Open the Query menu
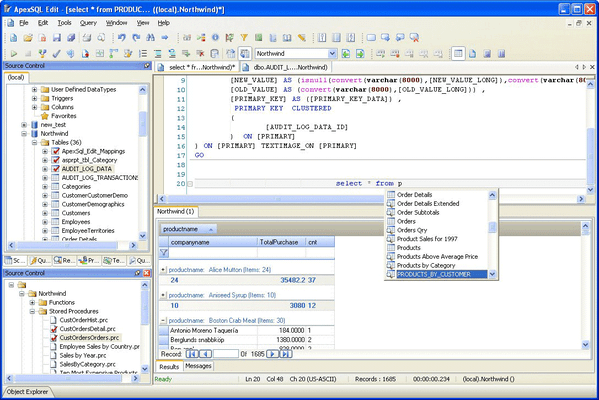The image size is (599, 400). pyautogui.click(x=88, y=23)
